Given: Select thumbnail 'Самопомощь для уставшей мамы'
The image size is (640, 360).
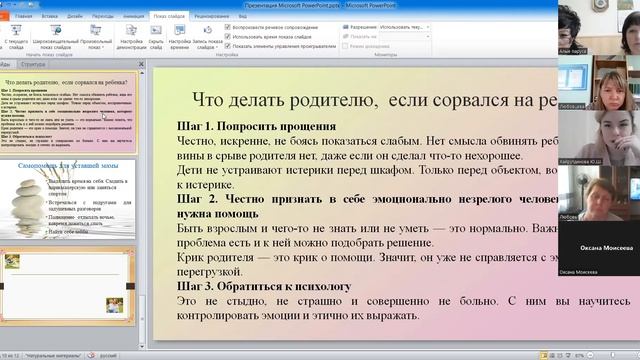Looking at the screenshot, I should pos(67,200).
